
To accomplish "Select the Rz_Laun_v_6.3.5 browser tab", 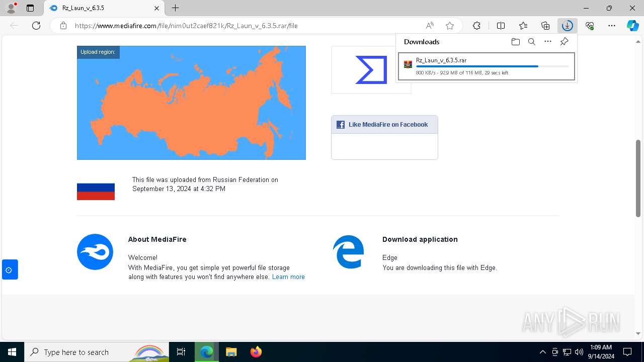I will tap(104, 8).
